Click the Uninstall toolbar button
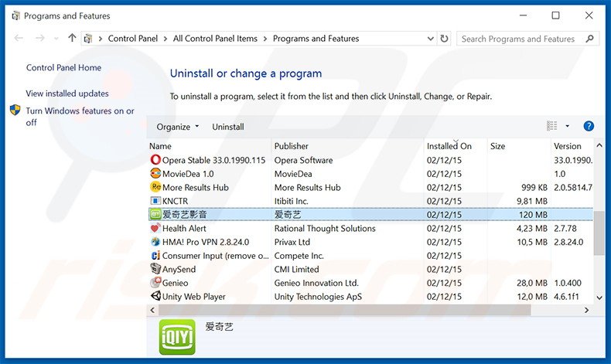This screenshot has width=611, height=364. tap(228, 127)
